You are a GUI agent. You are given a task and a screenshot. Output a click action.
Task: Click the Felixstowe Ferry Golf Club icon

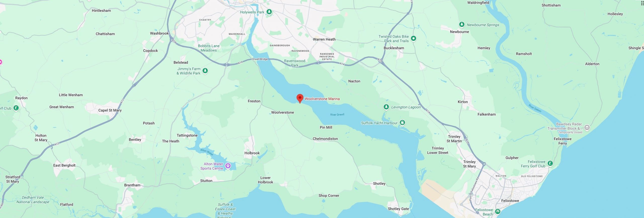tap(550, 164)
